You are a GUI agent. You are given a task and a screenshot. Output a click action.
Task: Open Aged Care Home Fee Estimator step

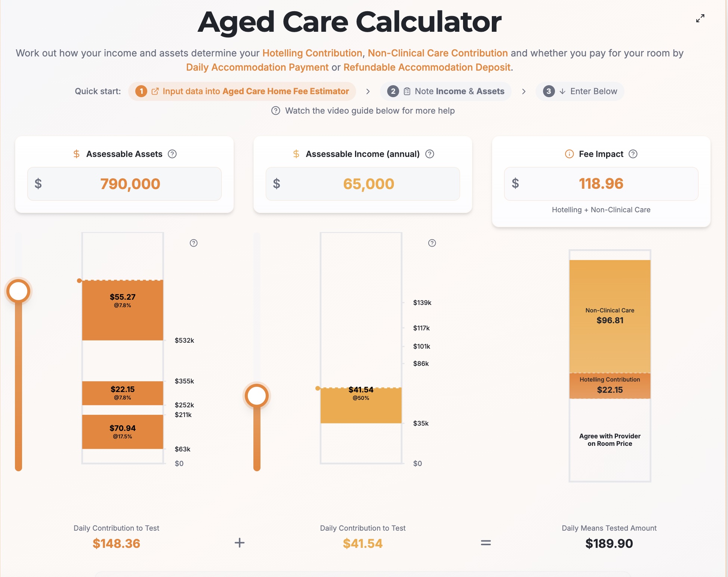tap(242, 92)
